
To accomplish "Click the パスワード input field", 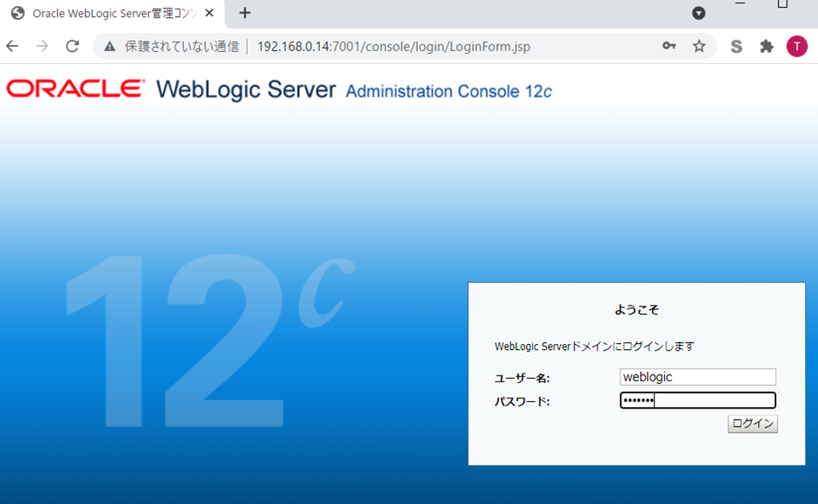I will click(698, 401).
